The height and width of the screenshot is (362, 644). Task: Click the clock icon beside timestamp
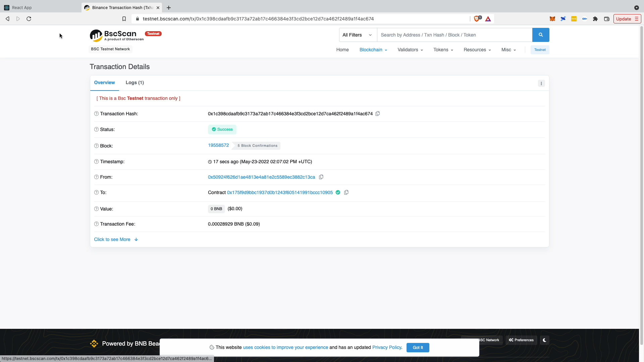point(210,162)
